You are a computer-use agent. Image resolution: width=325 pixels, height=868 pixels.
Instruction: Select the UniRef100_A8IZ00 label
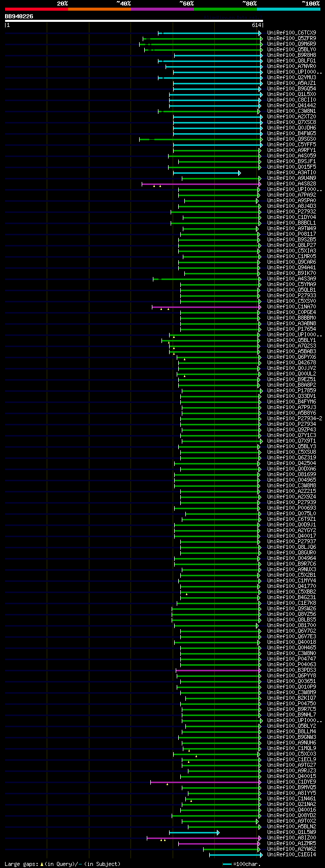[291, 838]
